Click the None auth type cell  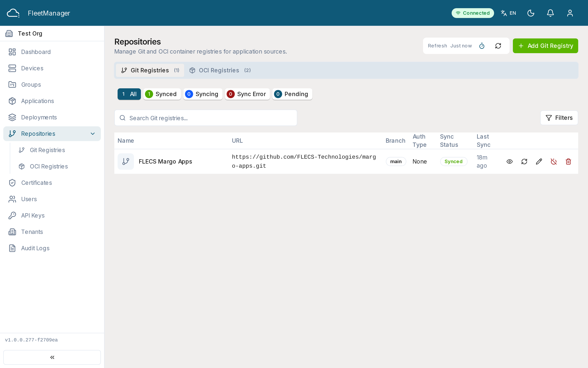(419, 162)
